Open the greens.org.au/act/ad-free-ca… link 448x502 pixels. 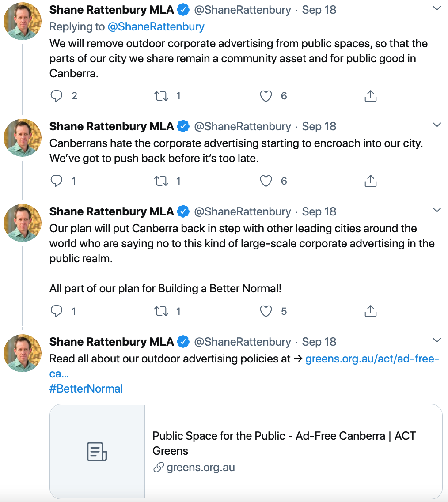pos(372,359)
